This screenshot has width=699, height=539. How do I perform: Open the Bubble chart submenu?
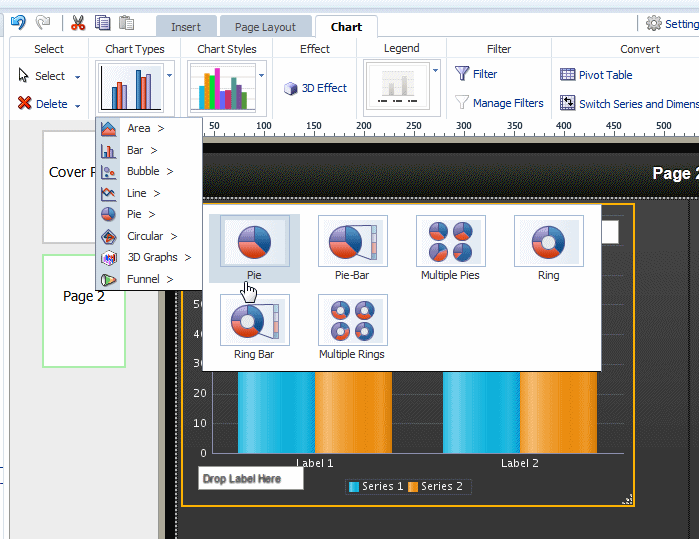click(x=148, y=171)
